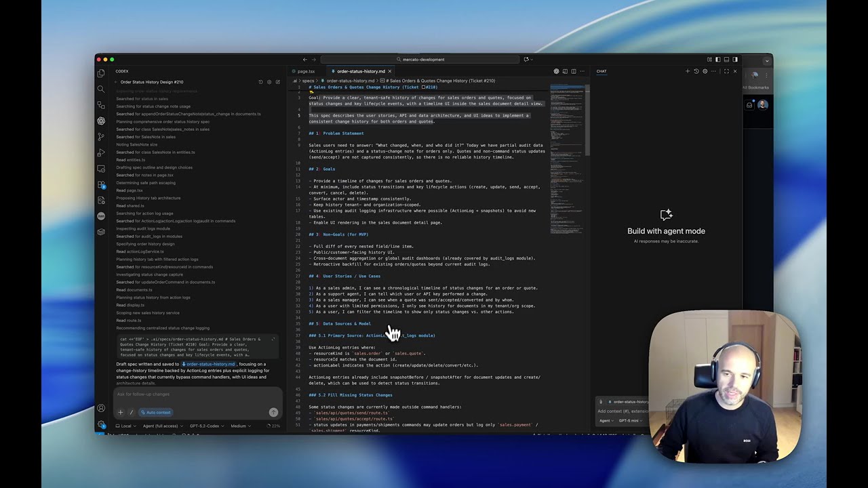This screenshot has height=488, width=868.
Task: Show chat history in Chat panel
Action: 696,71
